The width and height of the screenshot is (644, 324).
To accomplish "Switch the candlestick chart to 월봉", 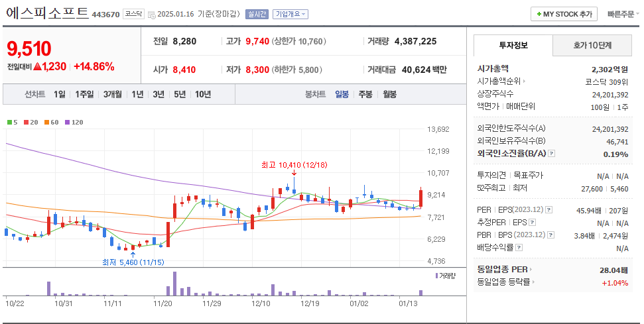I will (389, 94).
